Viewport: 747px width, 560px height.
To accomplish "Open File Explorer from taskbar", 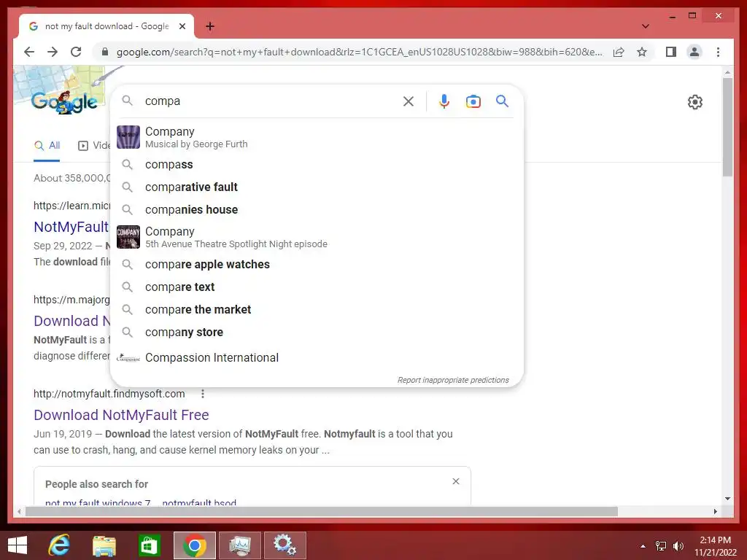I will click(x=104, y=545).
